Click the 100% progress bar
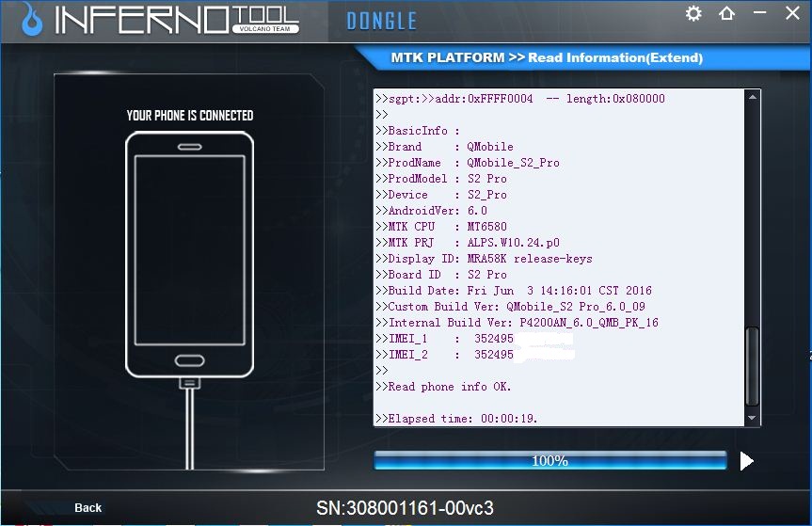 pos(550,460)
